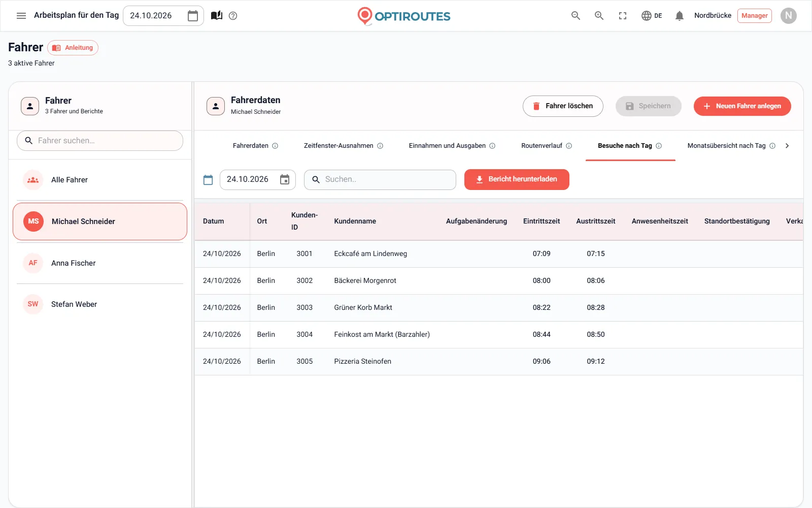Click the search magnifier icon in top bar
The height and width of the screenshot is (508, 812).
point(576,16)
